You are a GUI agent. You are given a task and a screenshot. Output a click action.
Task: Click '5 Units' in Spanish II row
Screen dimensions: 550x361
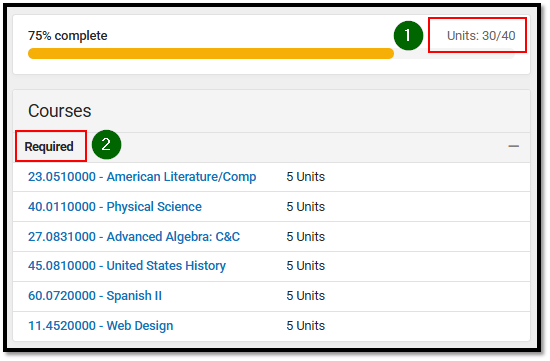[306, 296]
